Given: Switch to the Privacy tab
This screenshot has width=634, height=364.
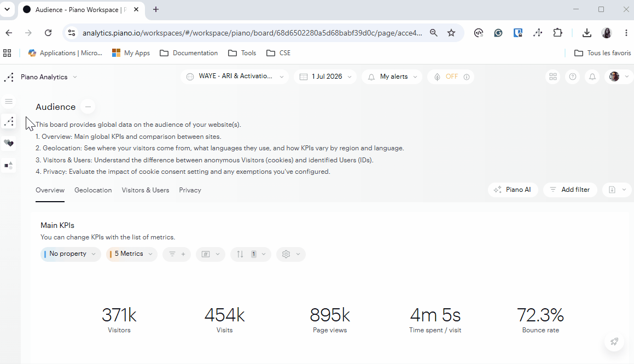Looking at the screenshot, I should pyautogui.click(x=190, y=190).
